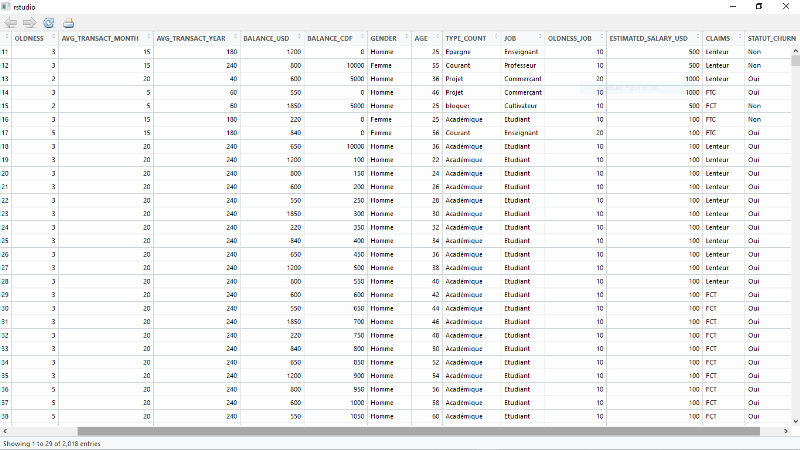Click the printer icon in toolbar
Screen dimensions: 800x450
coord(68,22)
